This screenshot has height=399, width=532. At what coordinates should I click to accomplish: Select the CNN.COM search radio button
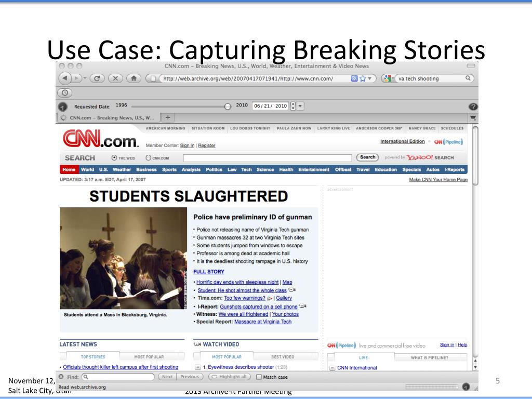click(x=148, y=158)
